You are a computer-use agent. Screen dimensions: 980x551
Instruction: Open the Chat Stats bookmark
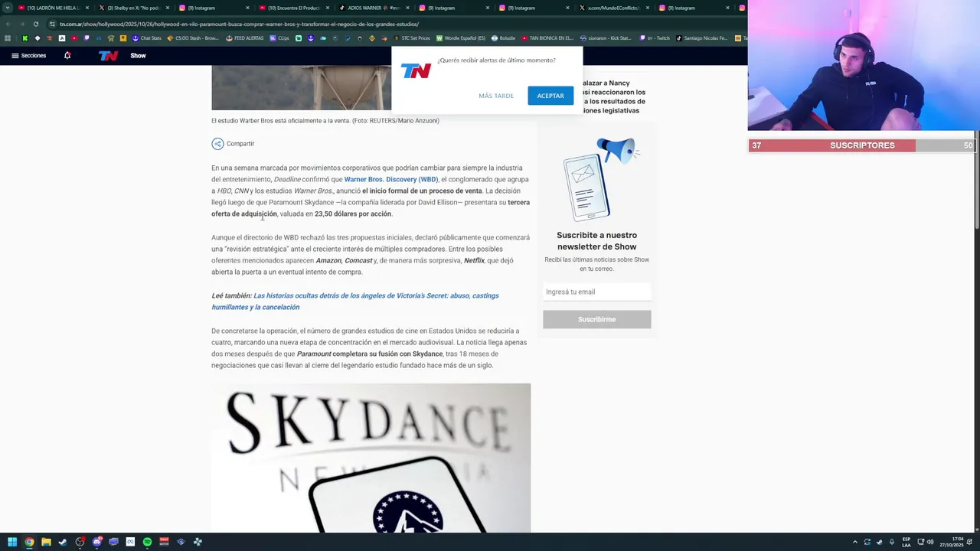coord(147,38)
